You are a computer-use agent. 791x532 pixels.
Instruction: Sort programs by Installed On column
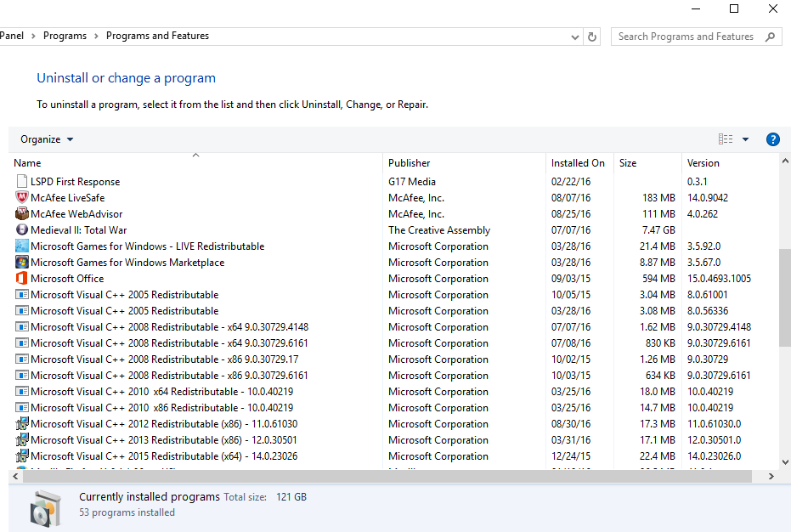click(578, 163)
